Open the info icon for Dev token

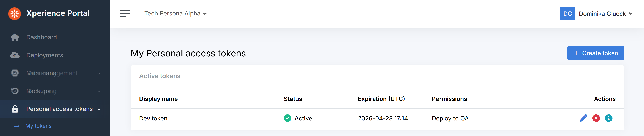coord(608,118)
